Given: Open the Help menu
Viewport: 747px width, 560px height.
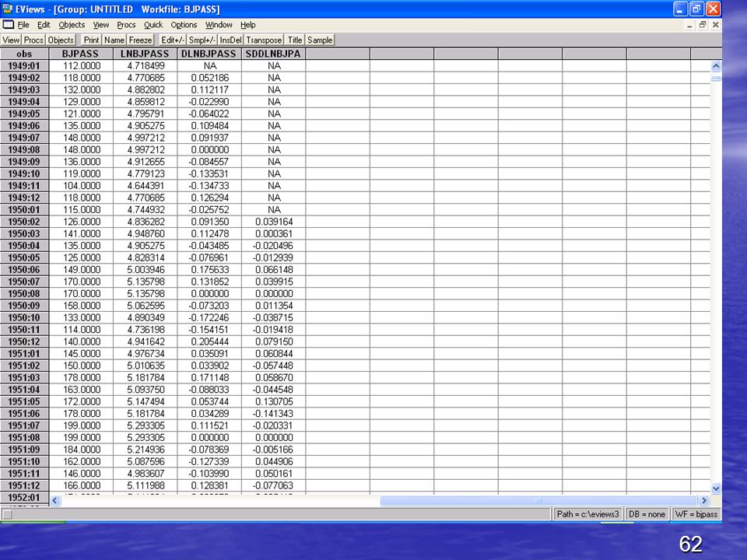Looking at the screenshot, I should click(x=247, y=25).
